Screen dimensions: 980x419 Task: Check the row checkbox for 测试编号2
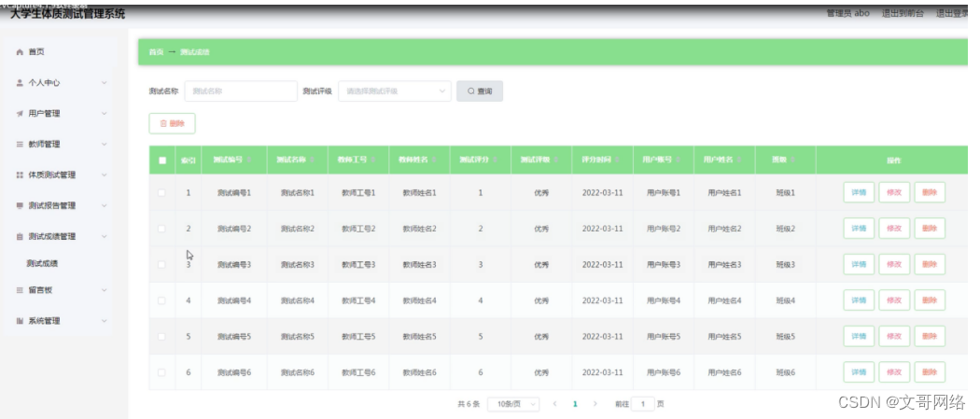161,229
